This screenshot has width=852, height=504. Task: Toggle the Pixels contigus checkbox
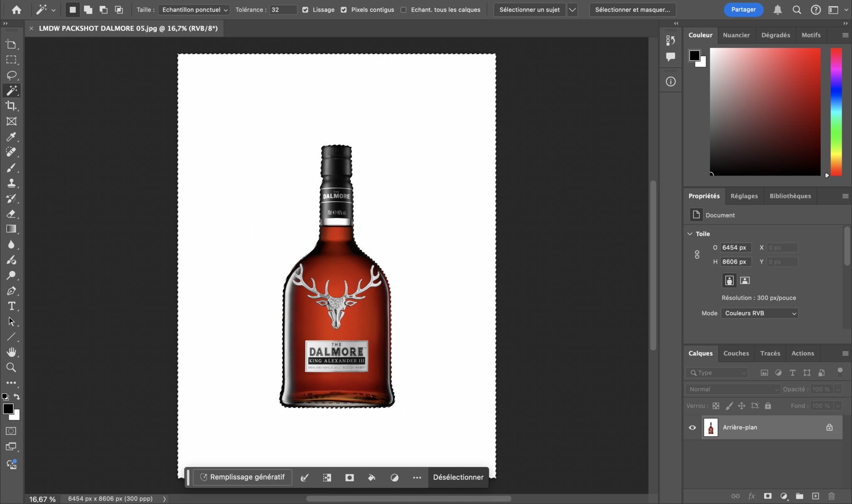point(344,10)
